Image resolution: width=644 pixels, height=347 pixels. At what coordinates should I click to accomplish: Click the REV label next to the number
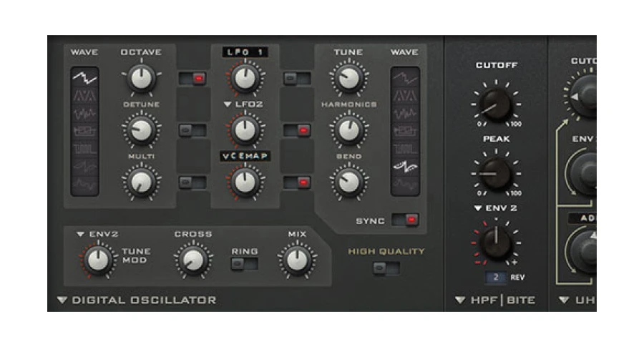coord(517,278)
